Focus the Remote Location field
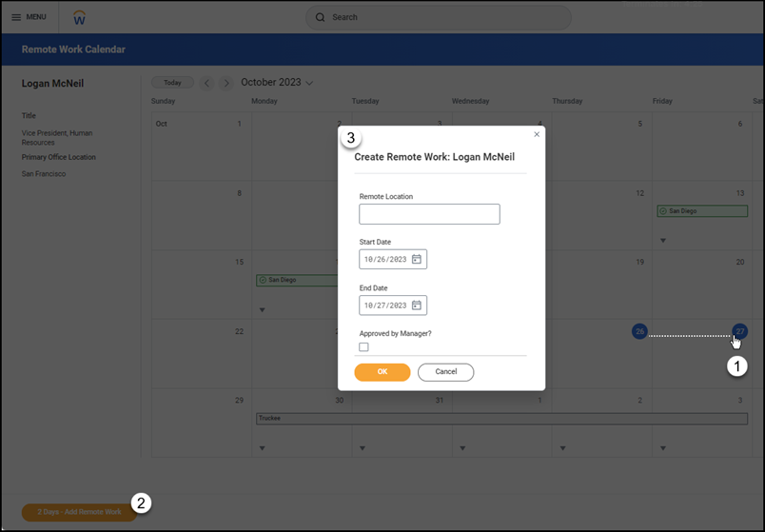765x532 pixels. [429, 214]
